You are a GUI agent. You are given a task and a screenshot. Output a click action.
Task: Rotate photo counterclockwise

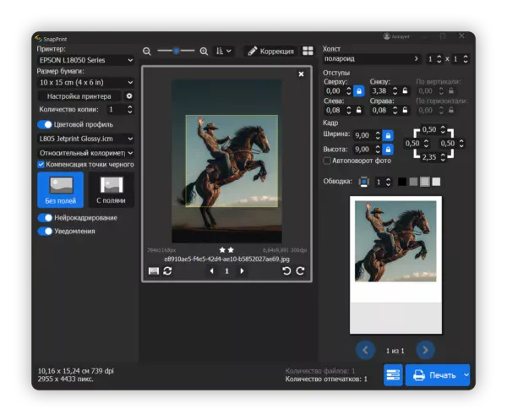[x=286, y=271]
